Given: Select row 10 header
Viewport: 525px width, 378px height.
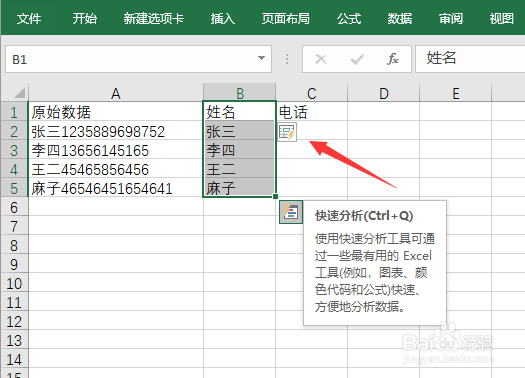Looking at the screenshot, I should (14, 283).
